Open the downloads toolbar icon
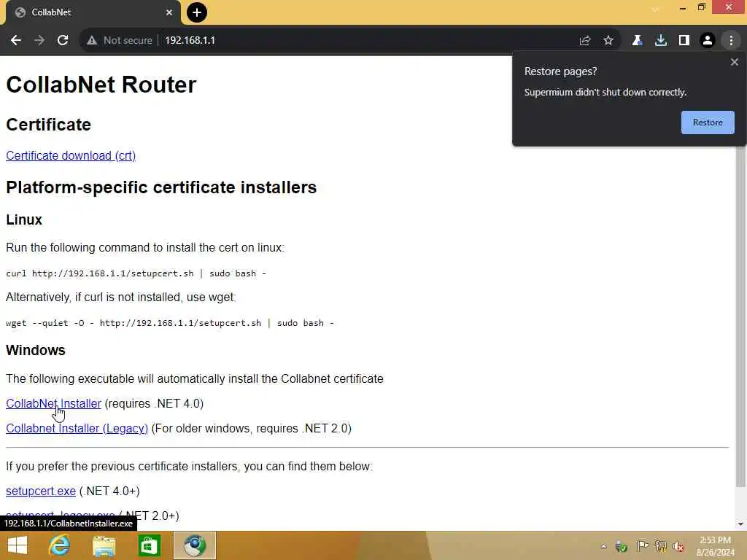Viewport: 747px width, 560px height. [x=661, y=41]
